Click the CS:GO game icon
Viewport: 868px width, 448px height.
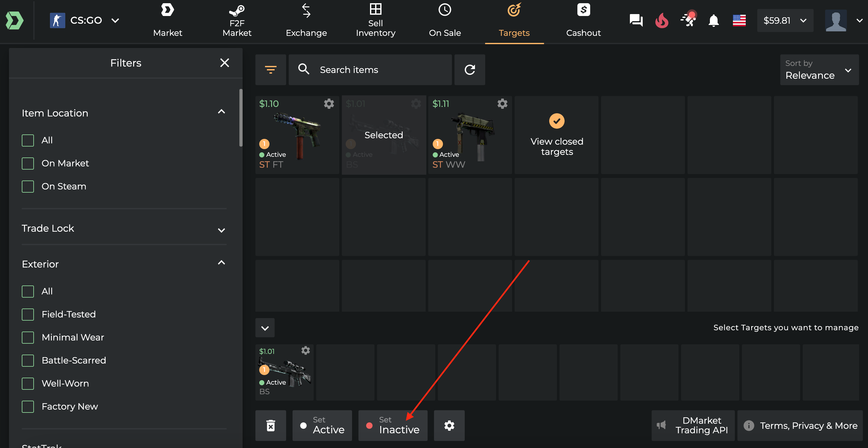point(57,20)
